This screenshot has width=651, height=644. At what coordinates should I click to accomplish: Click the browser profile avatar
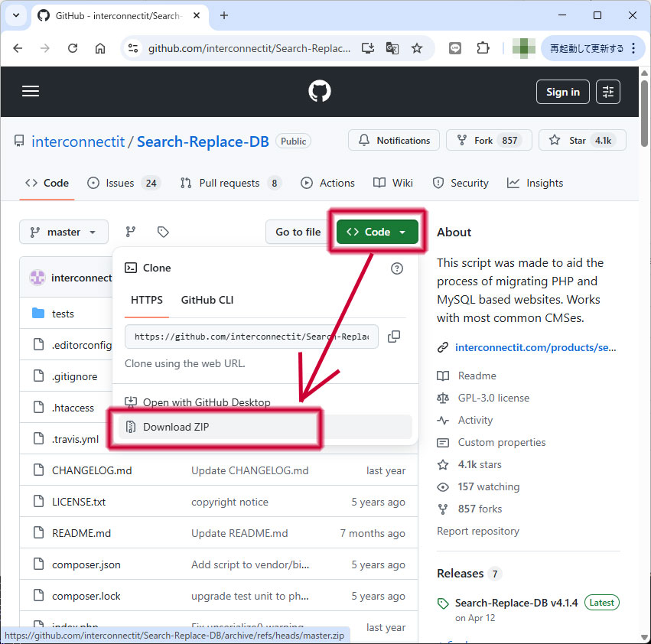click(x=523, y=49)
